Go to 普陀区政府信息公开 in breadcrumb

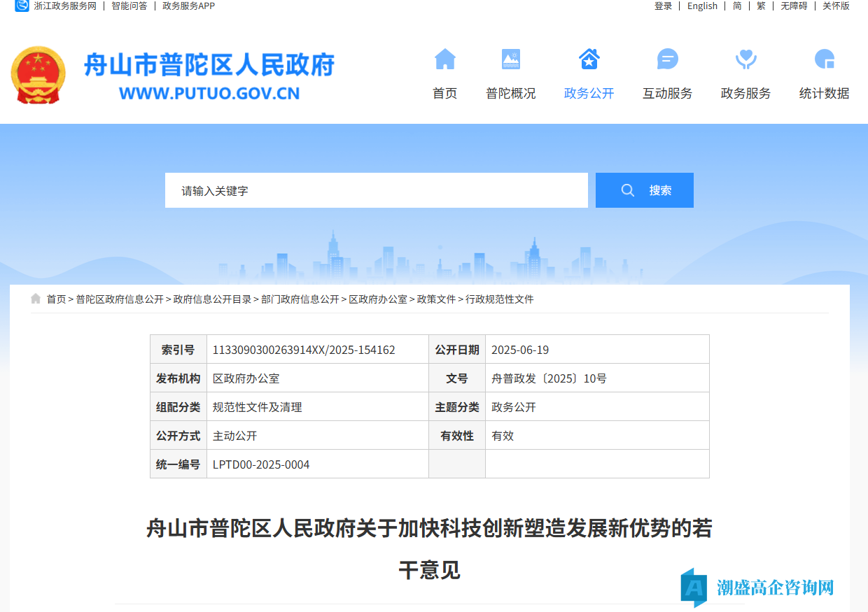coord(120,299)
